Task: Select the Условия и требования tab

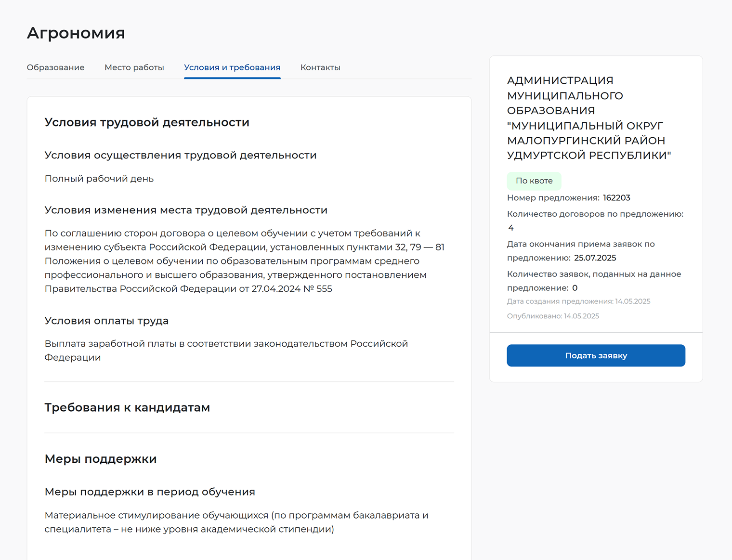Action: [x=232, y=67]
